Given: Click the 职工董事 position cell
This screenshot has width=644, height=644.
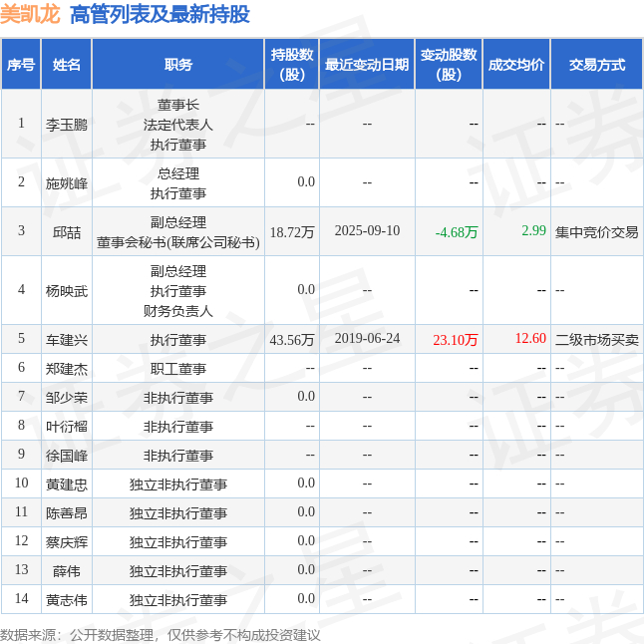Looking at the screenshot, I should [x=178, y=369].
